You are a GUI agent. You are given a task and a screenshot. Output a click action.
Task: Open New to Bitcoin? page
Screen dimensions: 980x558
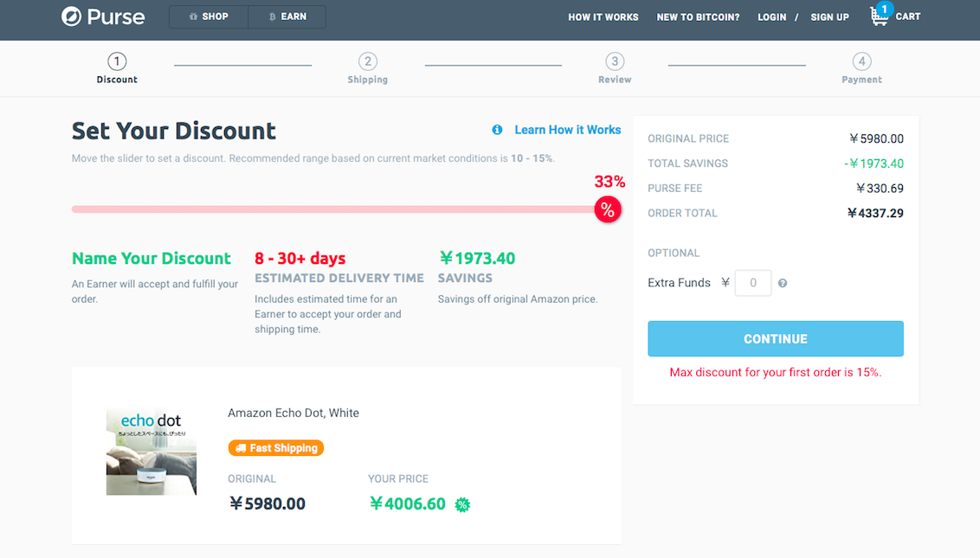698,17
